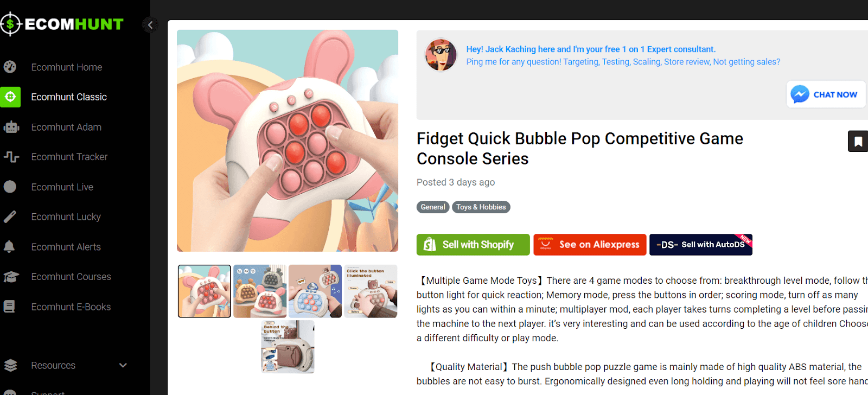Click the Ecomhunt logo
The image size is (868, 395).
62,24
